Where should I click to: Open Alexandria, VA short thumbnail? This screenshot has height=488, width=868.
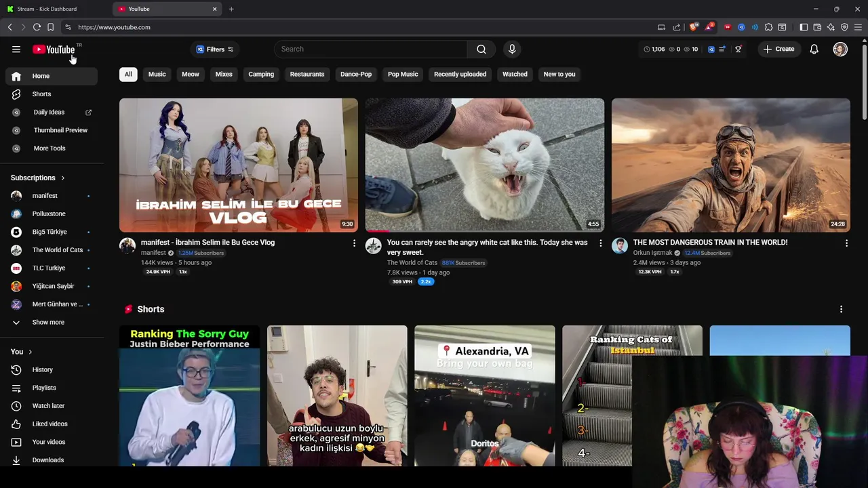pyautogui.click(x=485, y=396)
